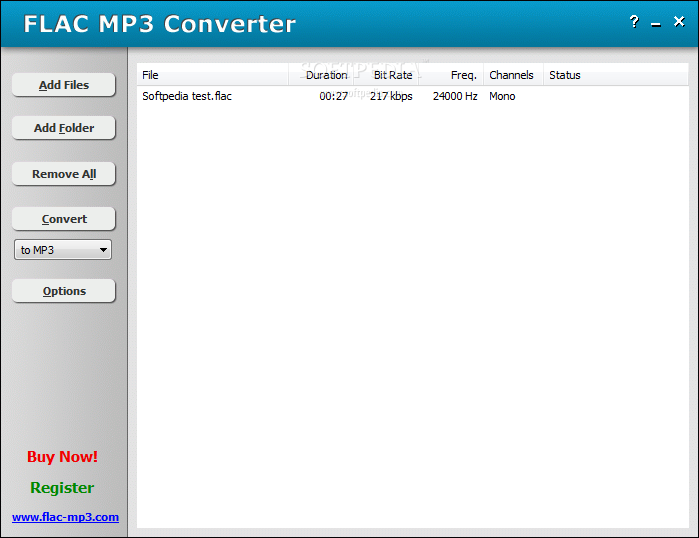This screenshot has width=699, height=538.
Task: Minimize the FLAC MP3 Converter window
Action: point(656,25)
